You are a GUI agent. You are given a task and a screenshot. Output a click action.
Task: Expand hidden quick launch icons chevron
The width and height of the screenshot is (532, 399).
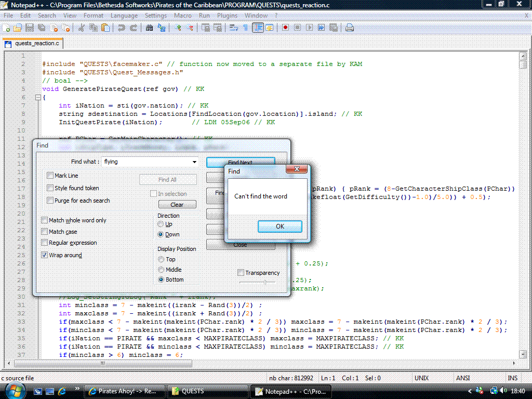tap(77, 389)
